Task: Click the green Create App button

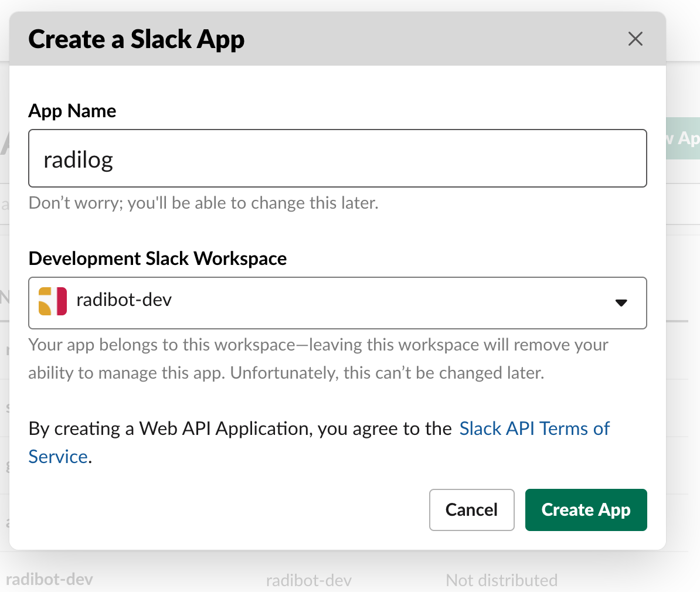Action: [x=586, y=510]
